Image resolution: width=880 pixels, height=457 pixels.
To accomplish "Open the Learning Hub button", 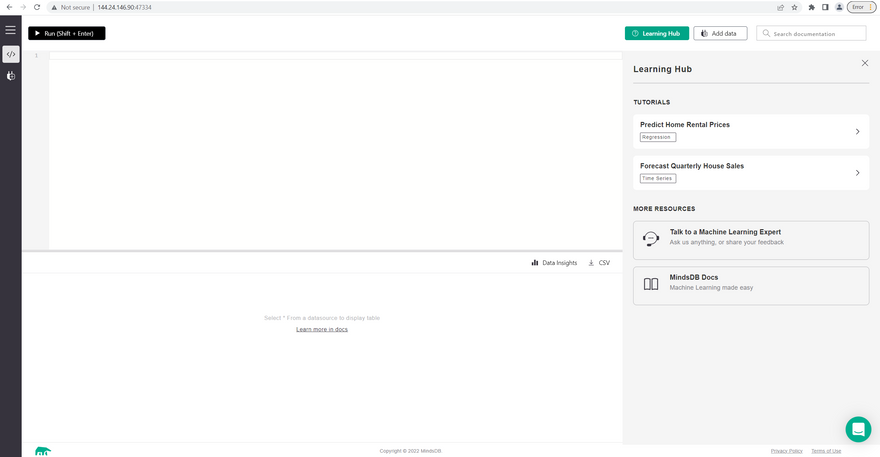I will [656, 33].
